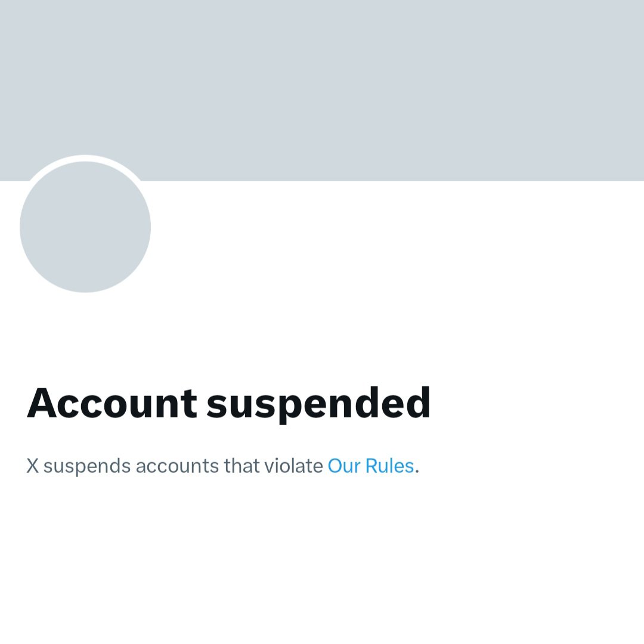
Task: Click the word "that" in the description
Action: 241,466
